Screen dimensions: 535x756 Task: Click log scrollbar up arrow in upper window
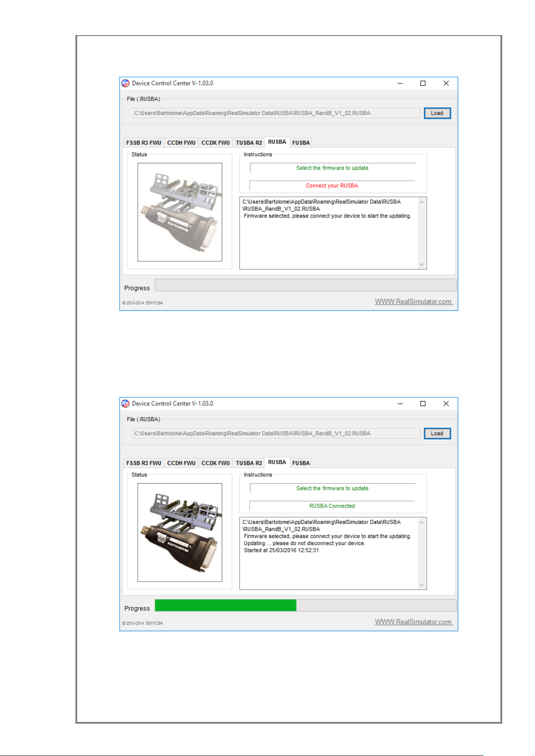[x=421, y=202]
